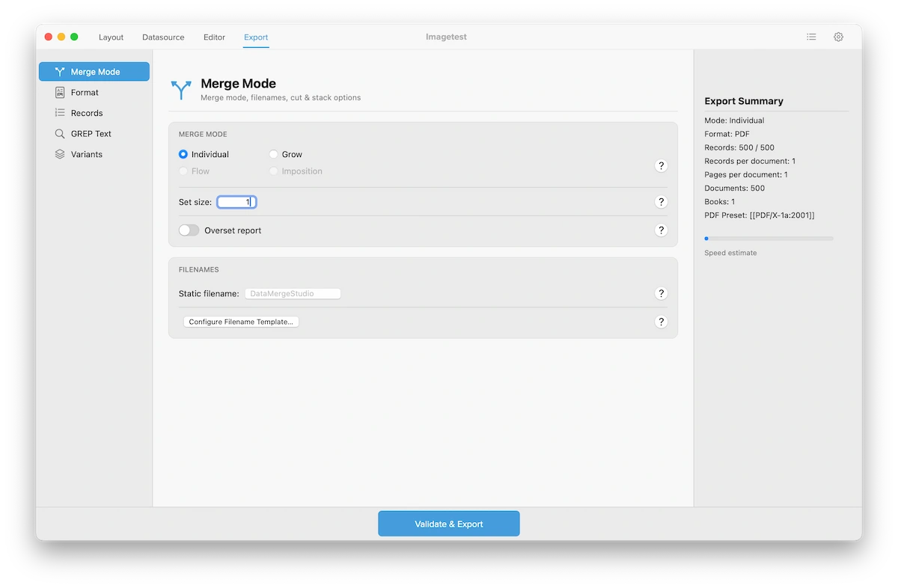
Task: Switch to the Layout tab
Action: [111, 37]
